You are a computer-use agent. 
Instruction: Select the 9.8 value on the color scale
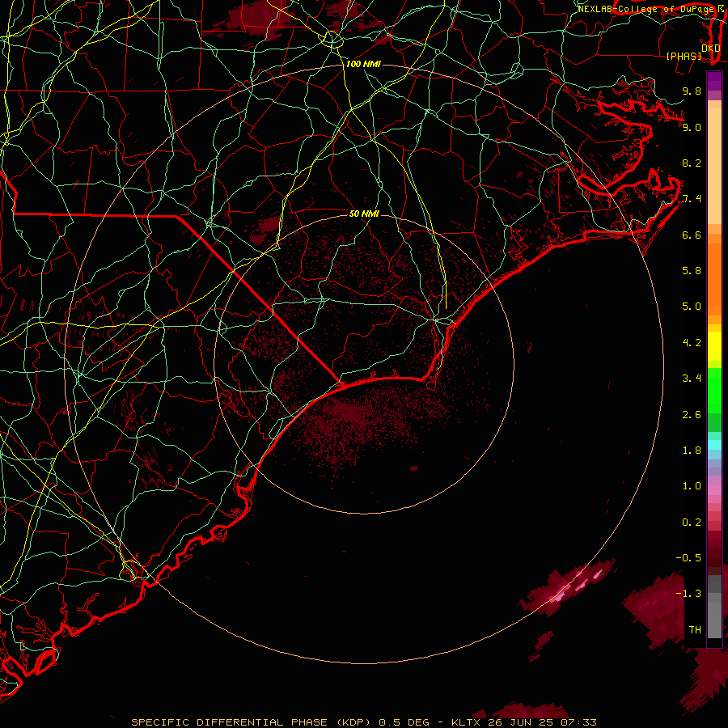pyautogui.click(x=692, y=91)
